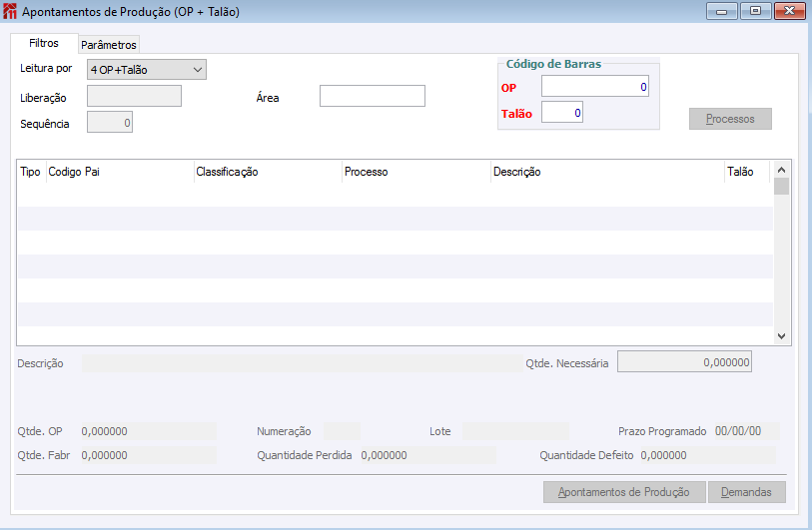The width and height of the screenshot is (812, 530).
Task: Minimize the Apontamentos de Produção window
Action: (x=722, y=11)
